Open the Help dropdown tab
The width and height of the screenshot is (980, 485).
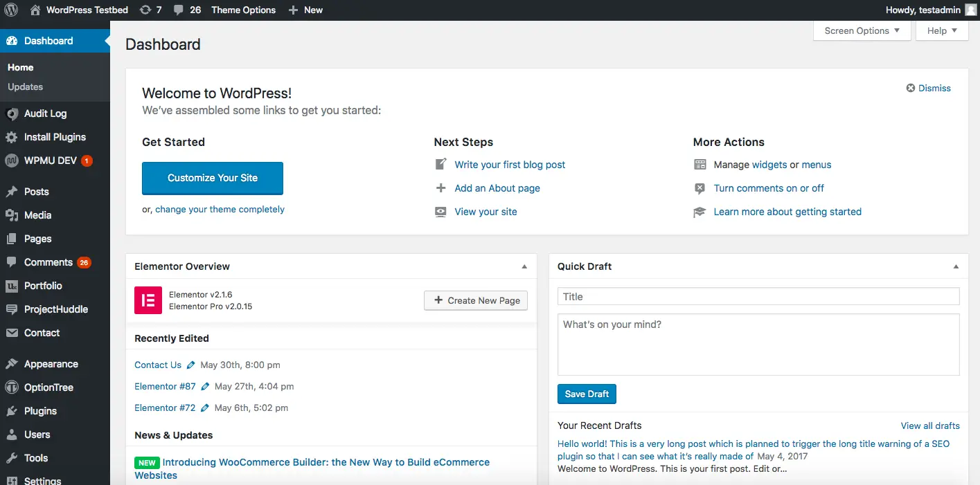coord(942,30)
